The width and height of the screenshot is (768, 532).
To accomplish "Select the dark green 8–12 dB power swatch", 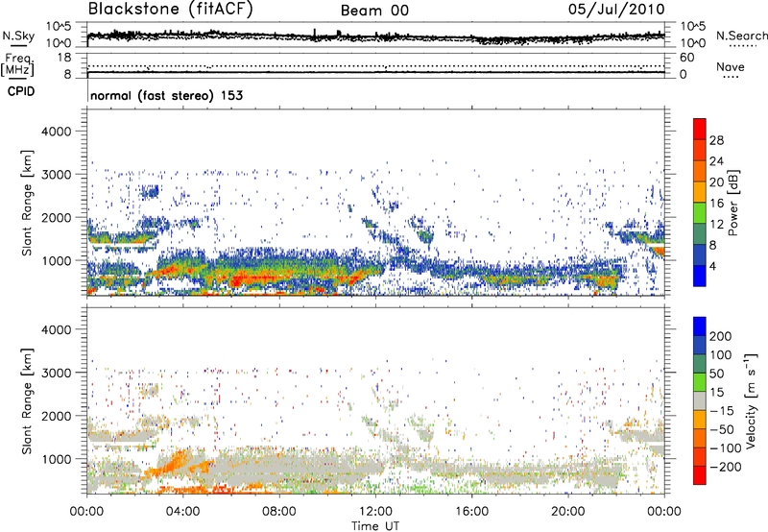I will (700, 233).
